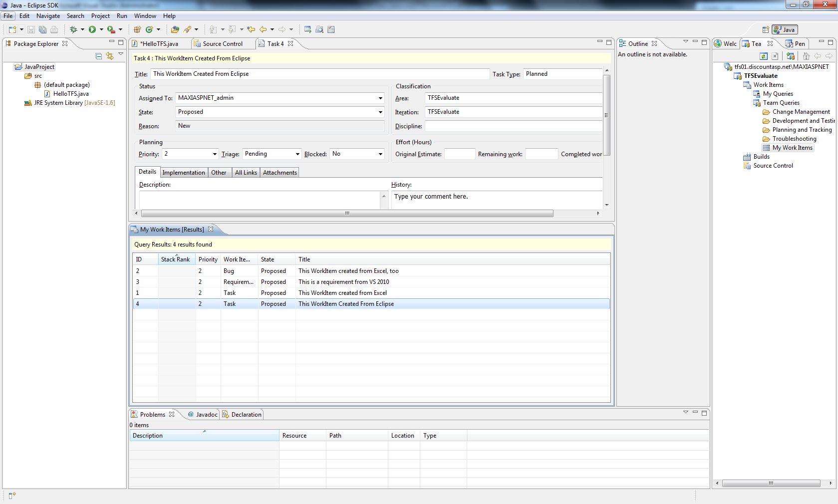Switch to the Javadoc tab
838x504 pixels.
click(x=203, y=415)
